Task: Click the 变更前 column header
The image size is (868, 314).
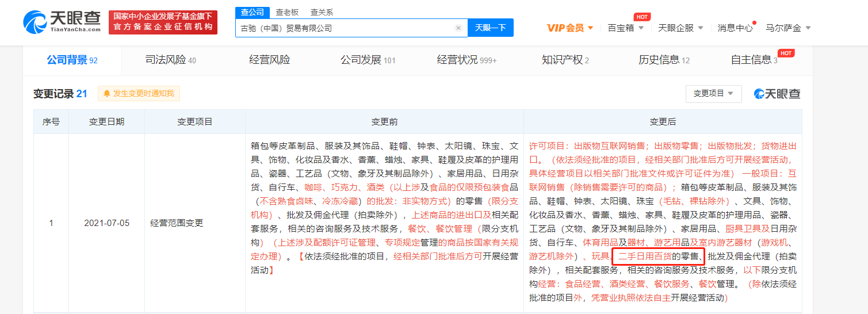Action: [x=384, y=122]
